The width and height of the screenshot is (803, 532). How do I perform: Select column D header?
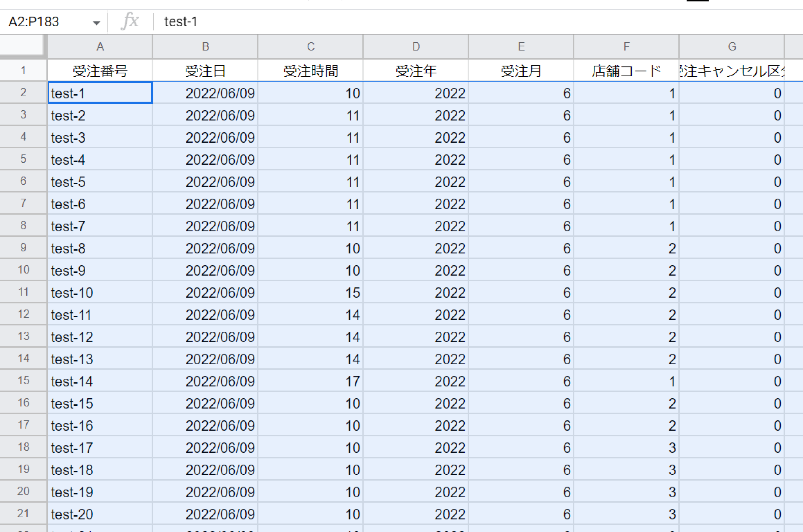[x=416, y=46]
